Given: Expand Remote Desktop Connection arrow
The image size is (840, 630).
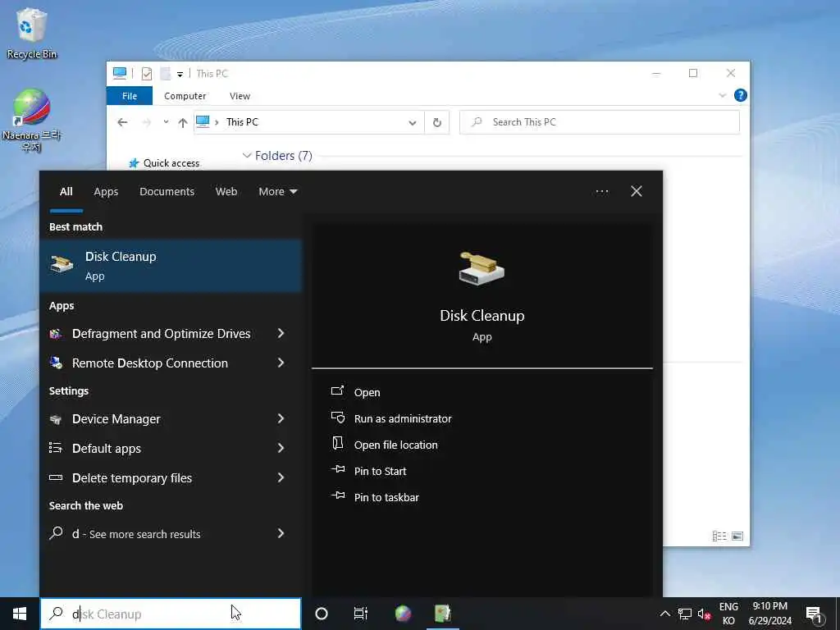Looking at the screenshot, I should 281,363.
